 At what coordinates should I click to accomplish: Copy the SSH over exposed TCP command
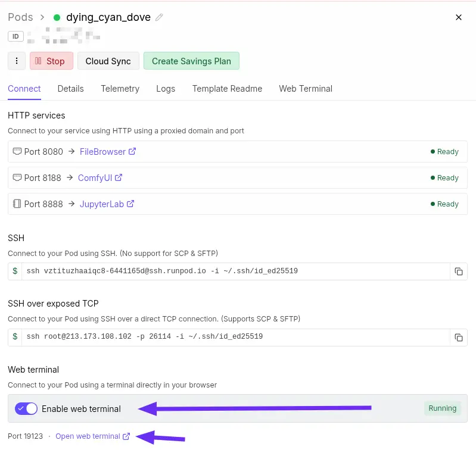458,337
